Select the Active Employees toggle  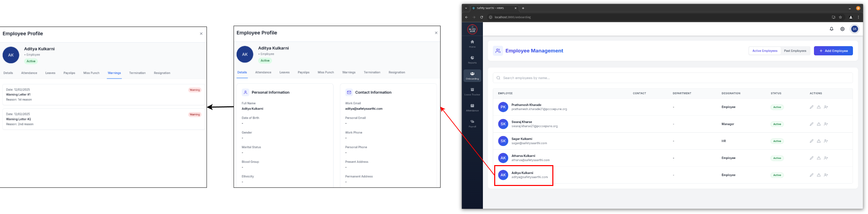click(765, 51)
